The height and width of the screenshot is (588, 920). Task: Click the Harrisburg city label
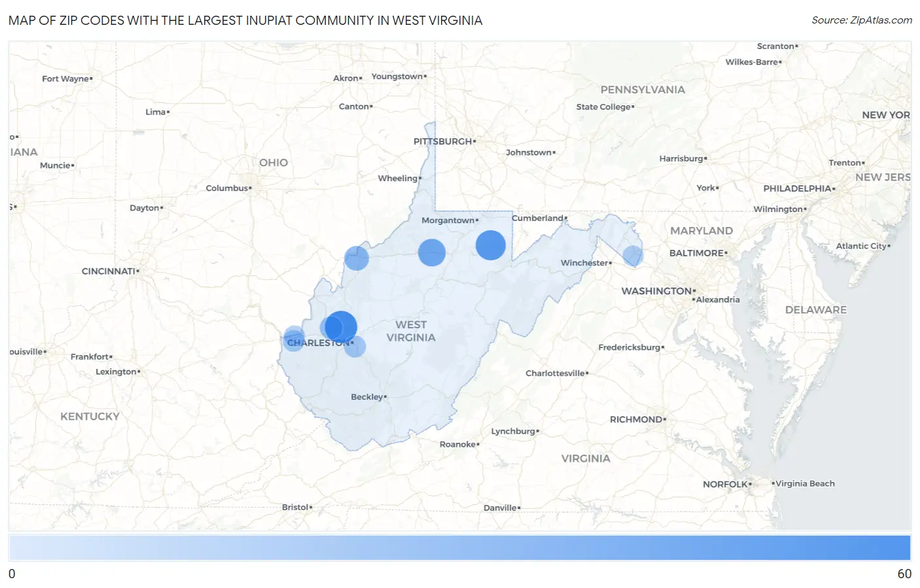[x=681, y=159]
